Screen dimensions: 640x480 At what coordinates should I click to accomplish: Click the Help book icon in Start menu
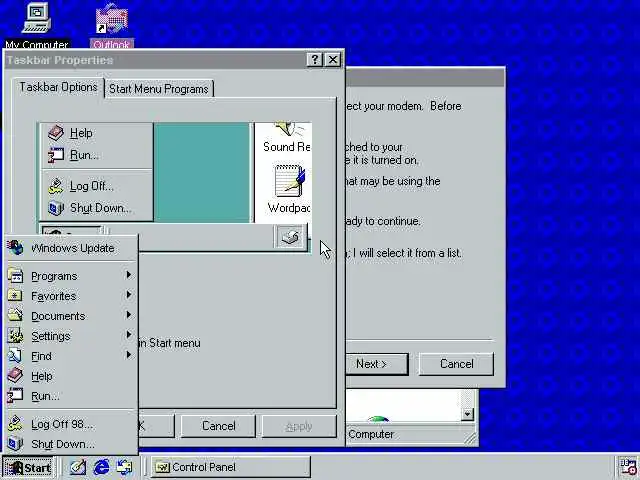coord(15,376)
